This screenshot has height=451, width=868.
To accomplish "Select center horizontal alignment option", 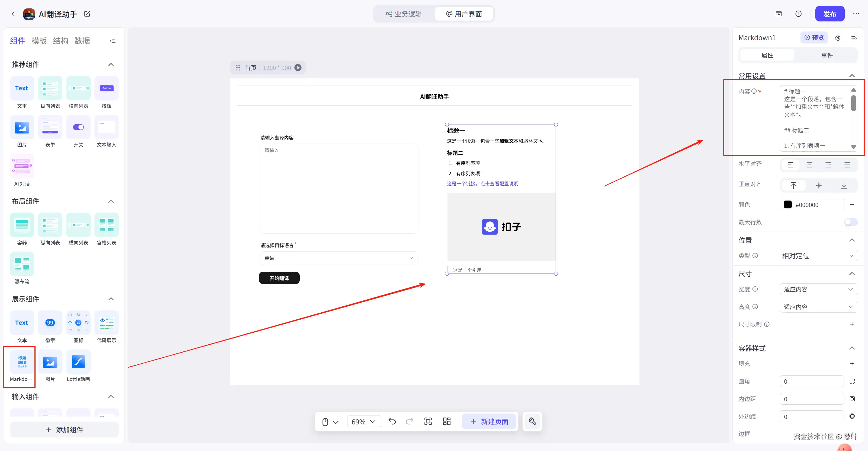I will [809, 165].
